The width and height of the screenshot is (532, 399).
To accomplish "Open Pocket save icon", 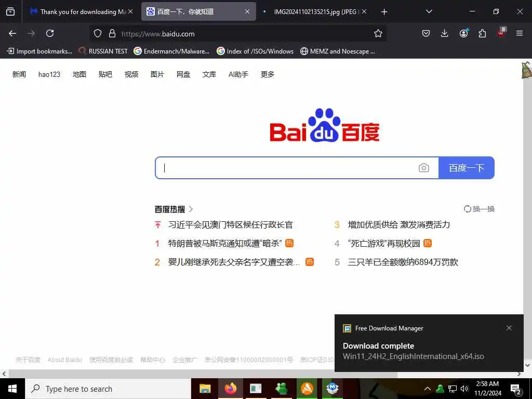I will tap(426, 33).
